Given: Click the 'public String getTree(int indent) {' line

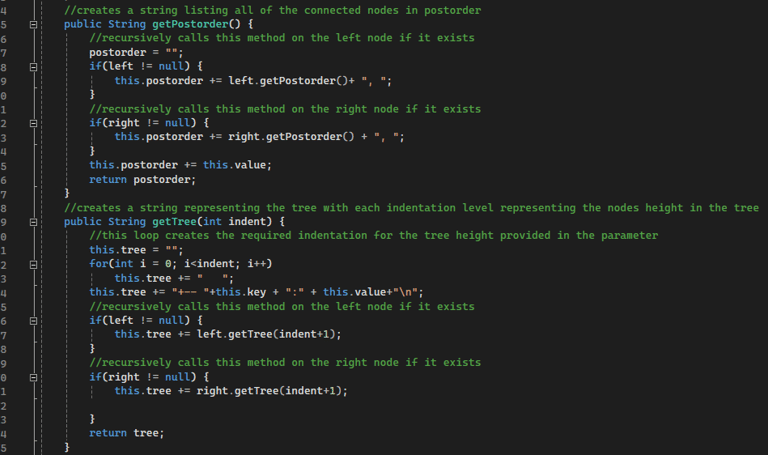Looking at the screenshot, I should pyautogui.click(x=174, y=221).
